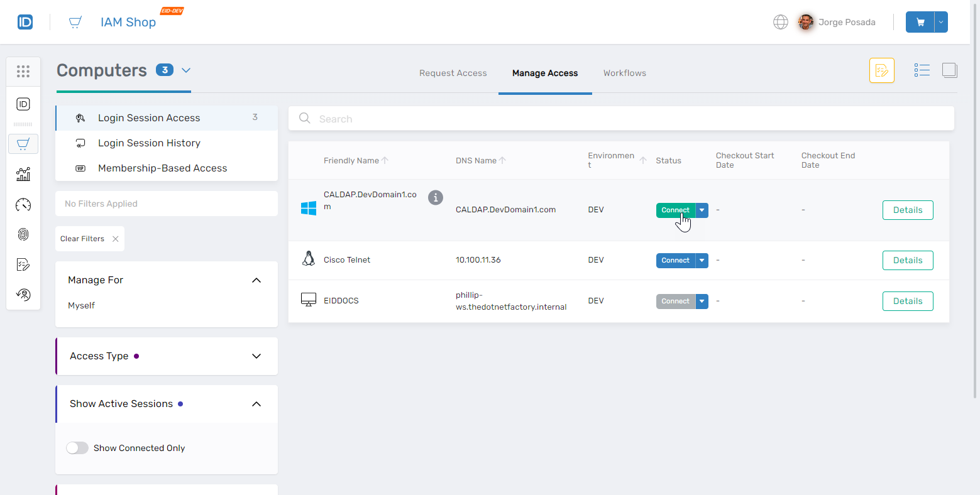Click the yellow edit notes icon
This screenshot has height=495, width=980.
(881, 70)
